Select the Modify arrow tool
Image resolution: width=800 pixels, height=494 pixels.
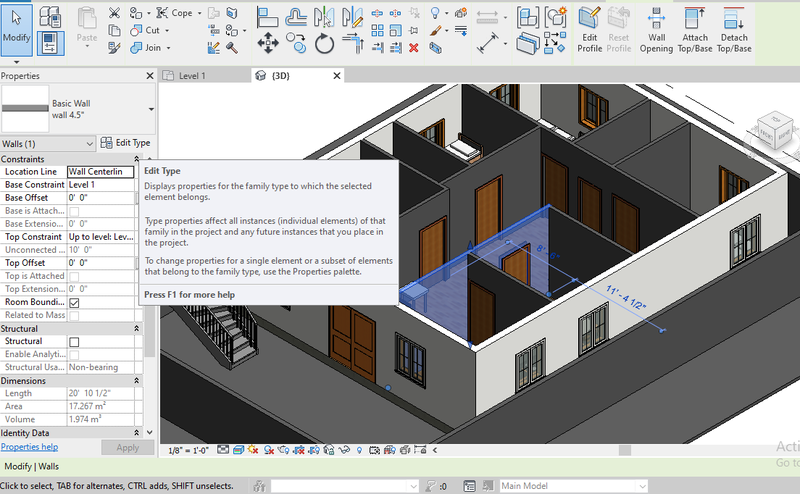tap(16, 29)
